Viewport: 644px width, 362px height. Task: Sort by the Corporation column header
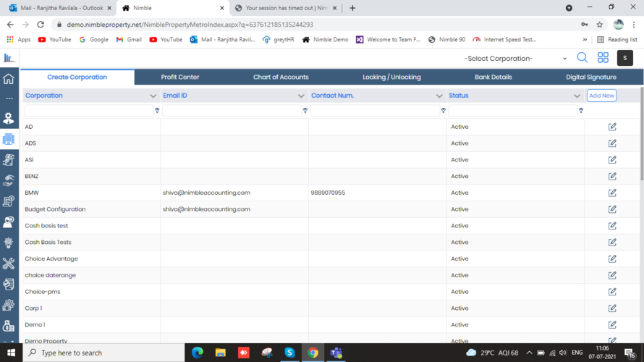[x=44, y=96]
